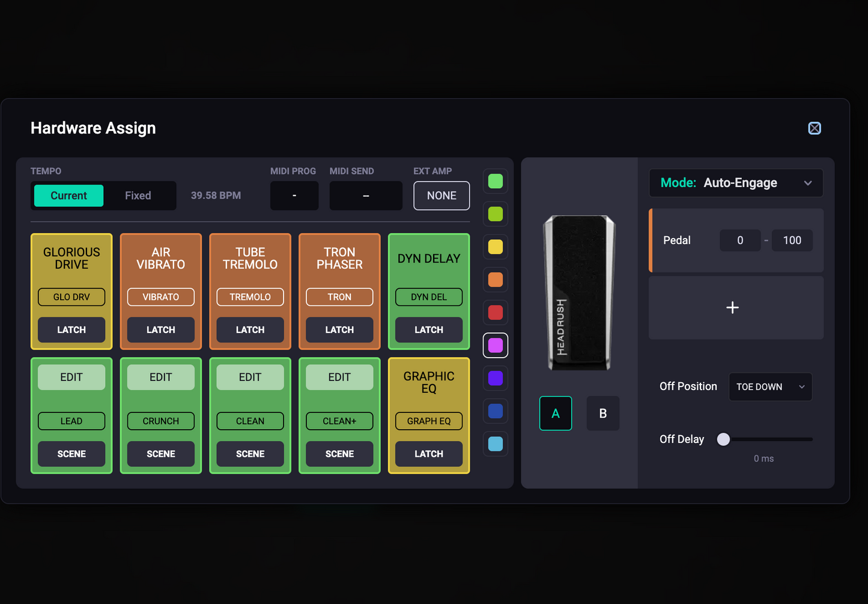The width and height of the screenshot is (868, 604).
Task: Select the Tube Tremolo footswitch title
Action: pos(250,258)
